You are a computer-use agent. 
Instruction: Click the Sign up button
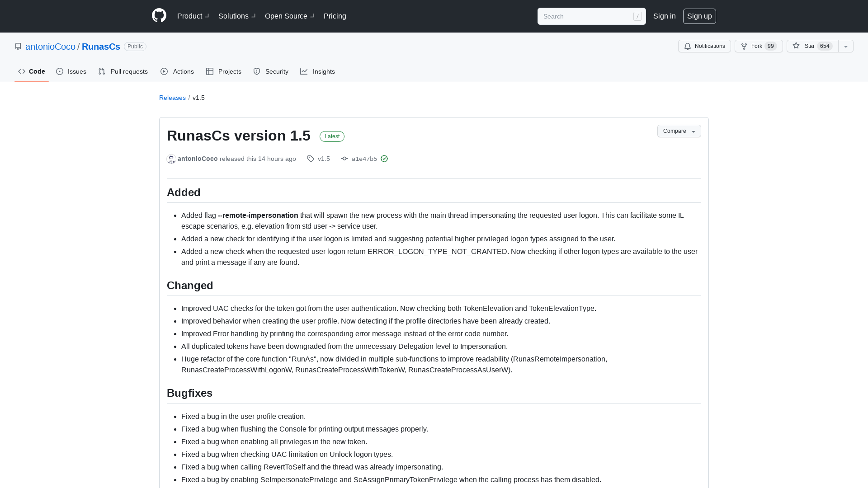699,16
